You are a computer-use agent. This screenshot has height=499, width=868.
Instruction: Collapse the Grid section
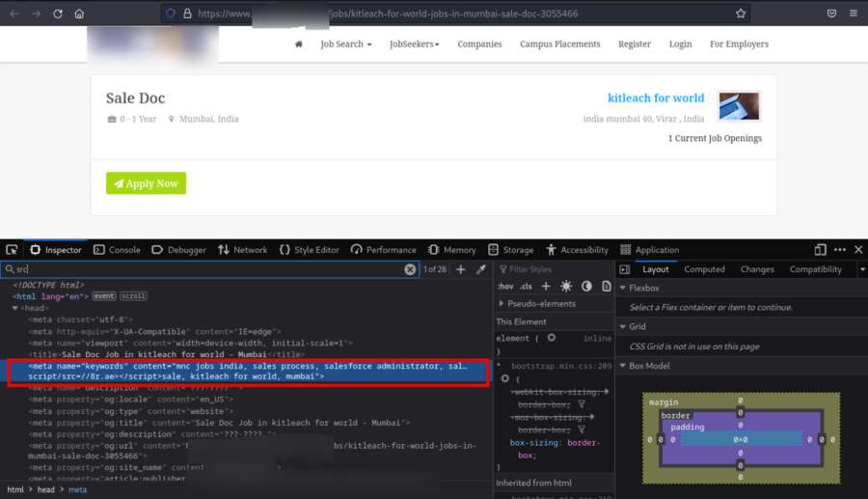(x=623, y=327)
